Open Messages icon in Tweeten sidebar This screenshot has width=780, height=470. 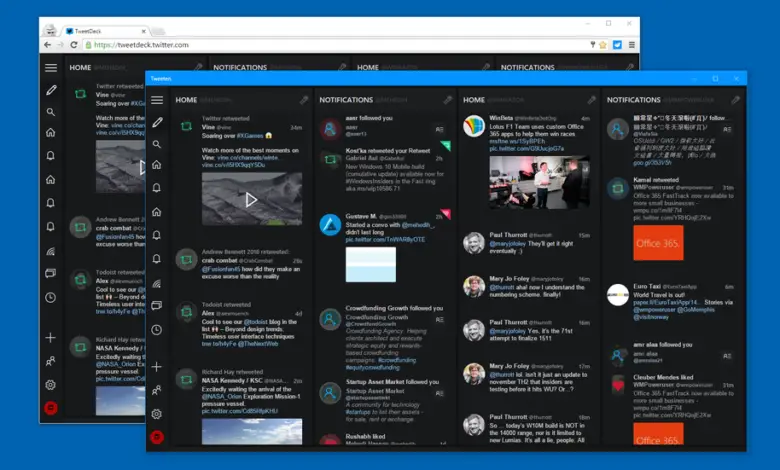pyautogui.click(x=157, y=305)
